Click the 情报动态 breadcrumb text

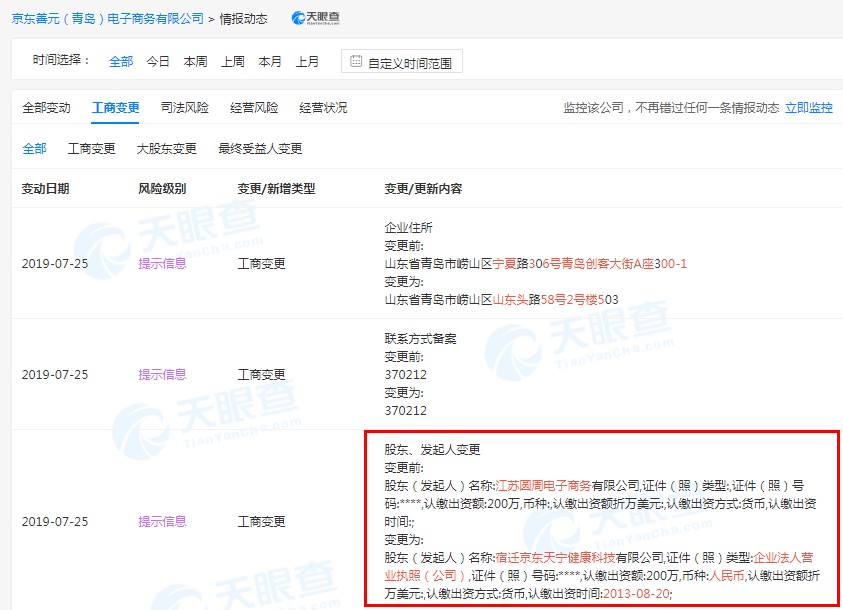click(244, 19)
